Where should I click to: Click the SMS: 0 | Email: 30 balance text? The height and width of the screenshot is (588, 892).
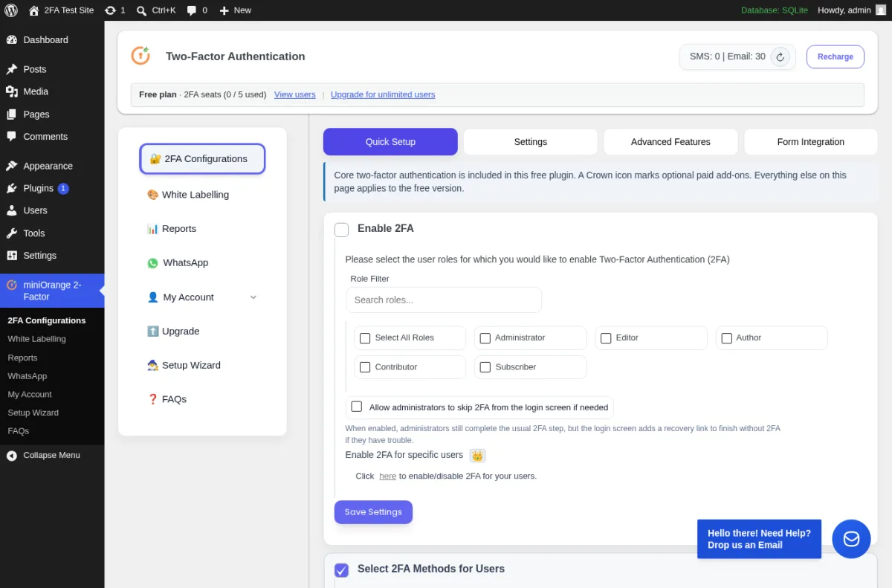pos(727,56)
